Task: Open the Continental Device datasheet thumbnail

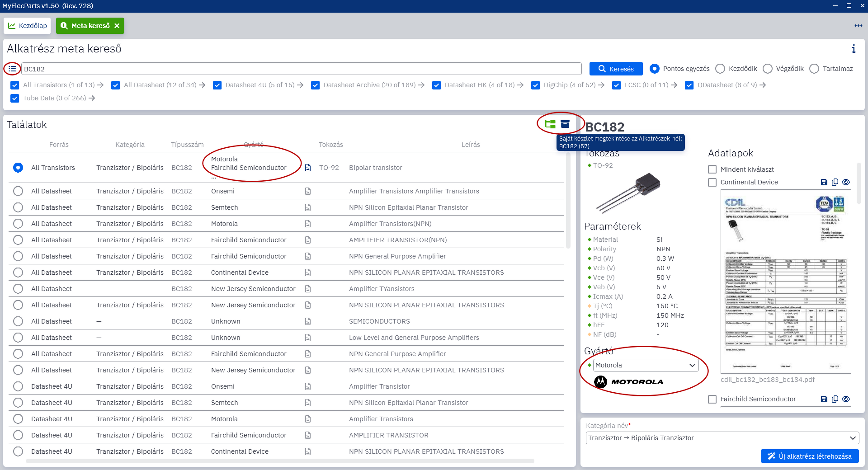Action: tap(786, 282)
